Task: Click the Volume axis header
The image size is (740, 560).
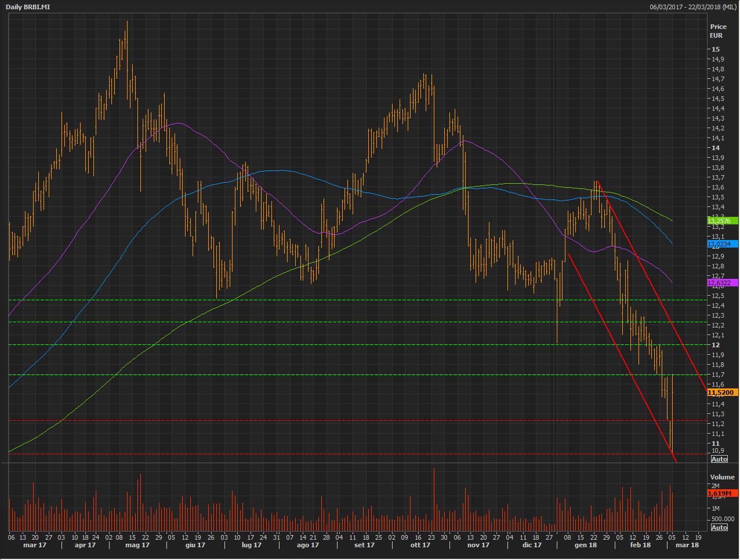Action: pyautogui.click(x=722, y=477)
